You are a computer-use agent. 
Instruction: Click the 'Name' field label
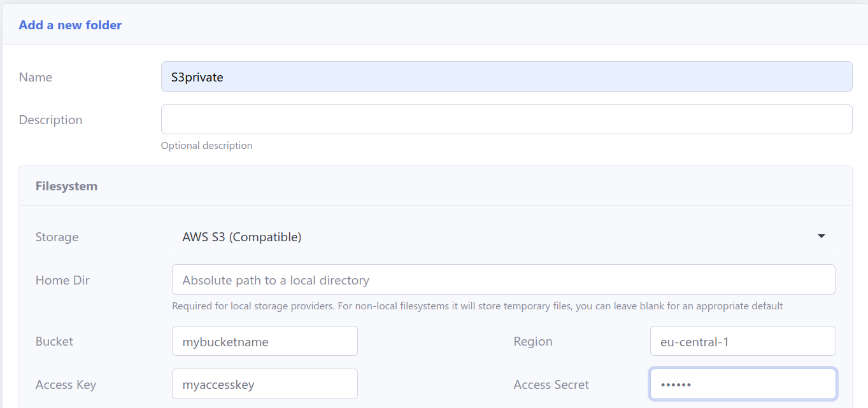[36, 78]
